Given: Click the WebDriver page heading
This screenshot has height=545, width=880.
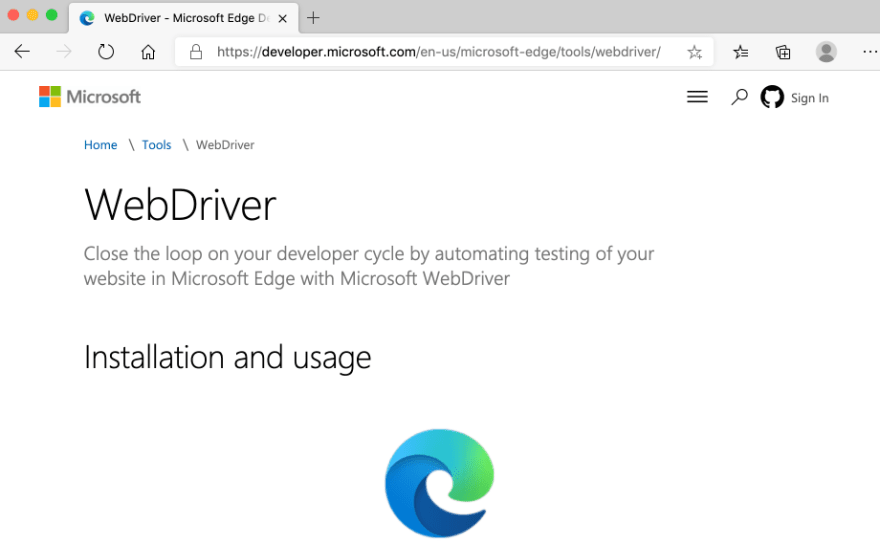Looking at the screenshot, I should click(x=180, y=205).
